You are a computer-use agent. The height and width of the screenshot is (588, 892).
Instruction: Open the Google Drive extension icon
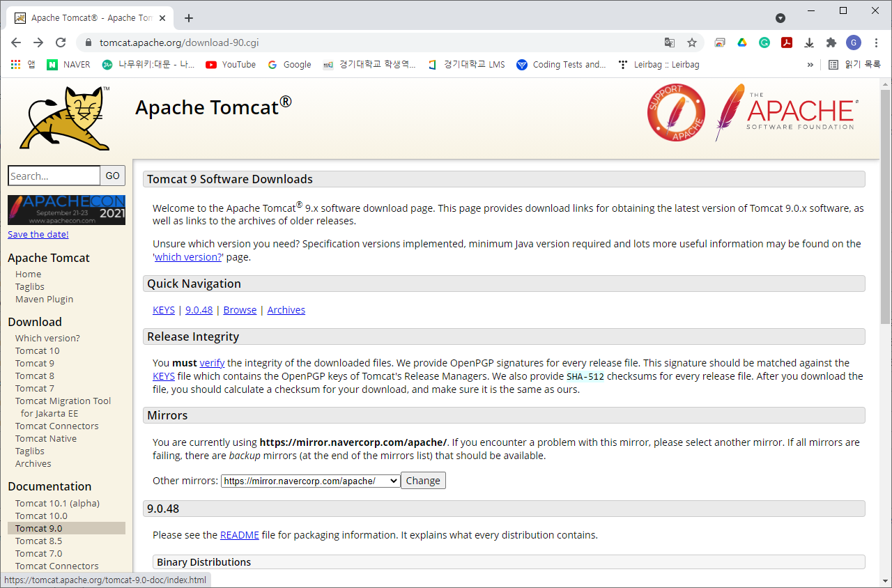[x=742, y=42]
